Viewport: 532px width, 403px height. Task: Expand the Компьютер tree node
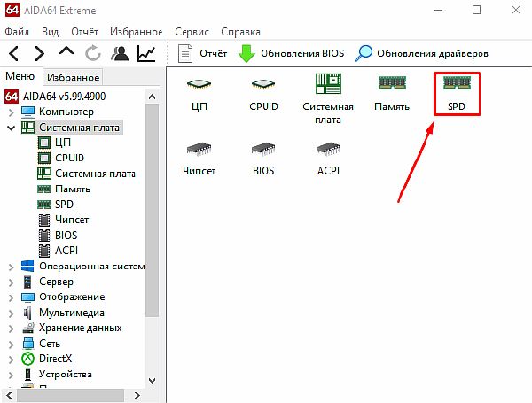tap(11, 112)
